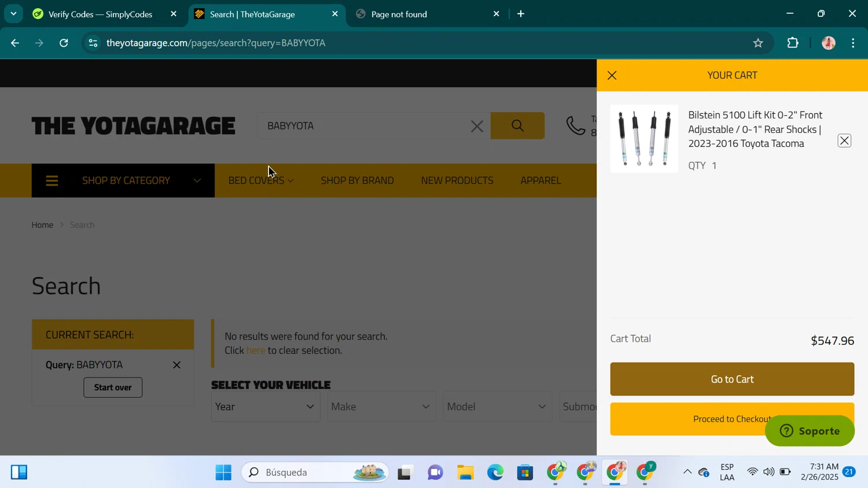Open the Model vehicle dropdown

(497, 406)
